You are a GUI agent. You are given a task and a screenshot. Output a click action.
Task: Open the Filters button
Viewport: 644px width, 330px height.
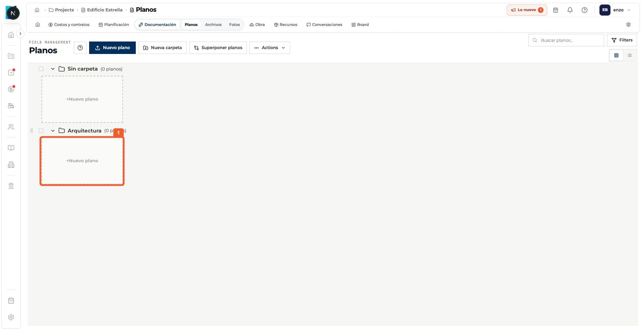click(622, 40)
